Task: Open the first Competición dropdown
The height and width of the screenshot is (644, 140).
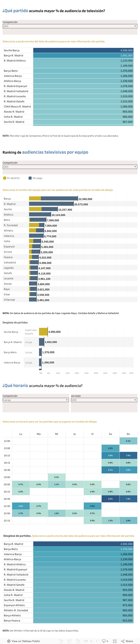Action: [x=70, y=26]
